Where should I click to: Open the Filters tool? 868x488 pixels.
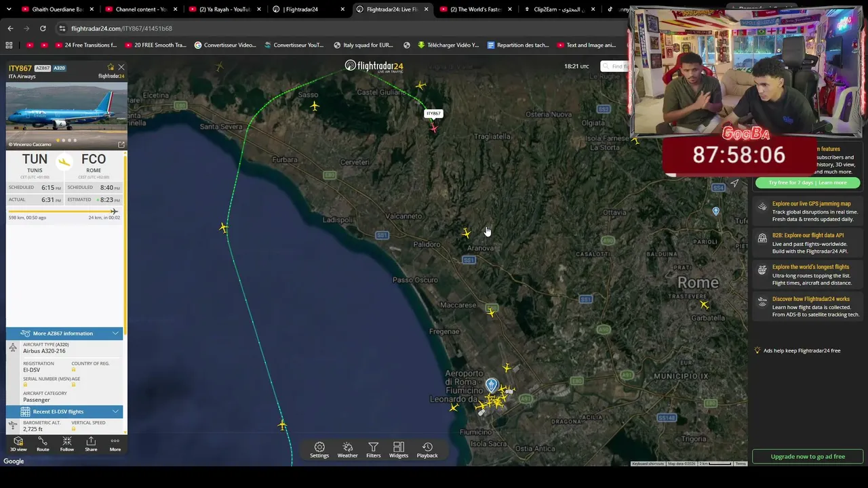pyautogui.click(x=374, y=450)
